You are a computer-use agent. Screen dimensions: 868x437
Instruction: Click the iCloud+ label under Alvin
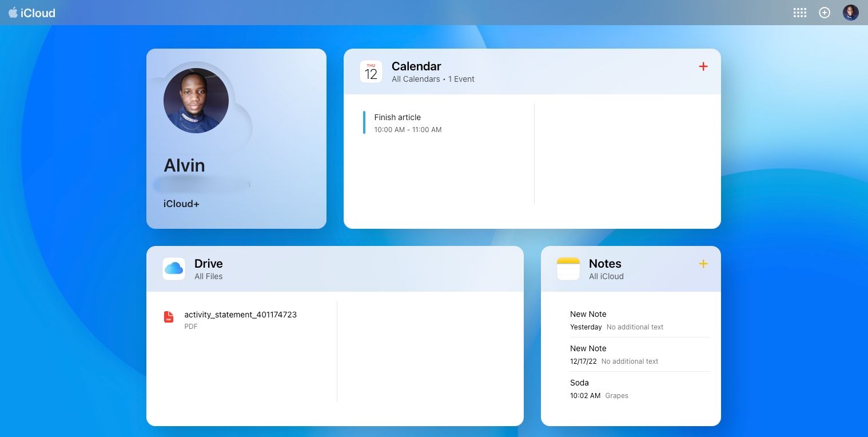(x=181, y=204)
